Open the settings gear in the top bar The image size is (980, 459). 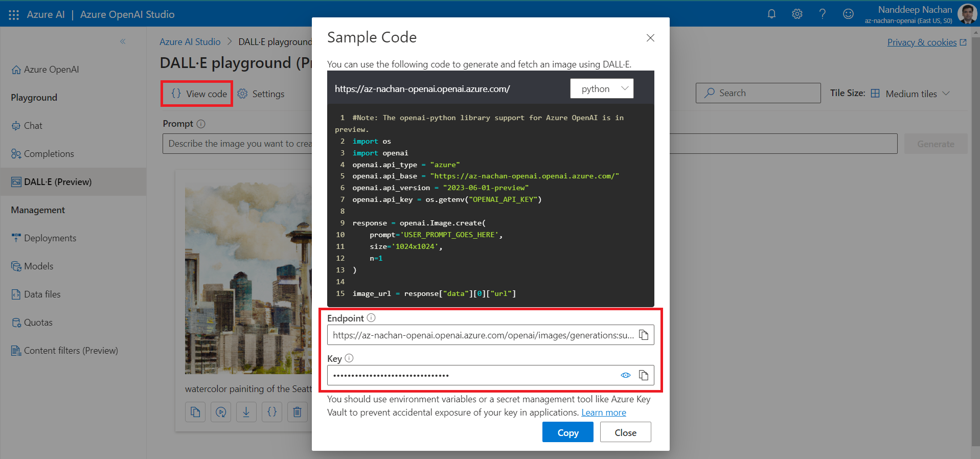pos(797,14)
